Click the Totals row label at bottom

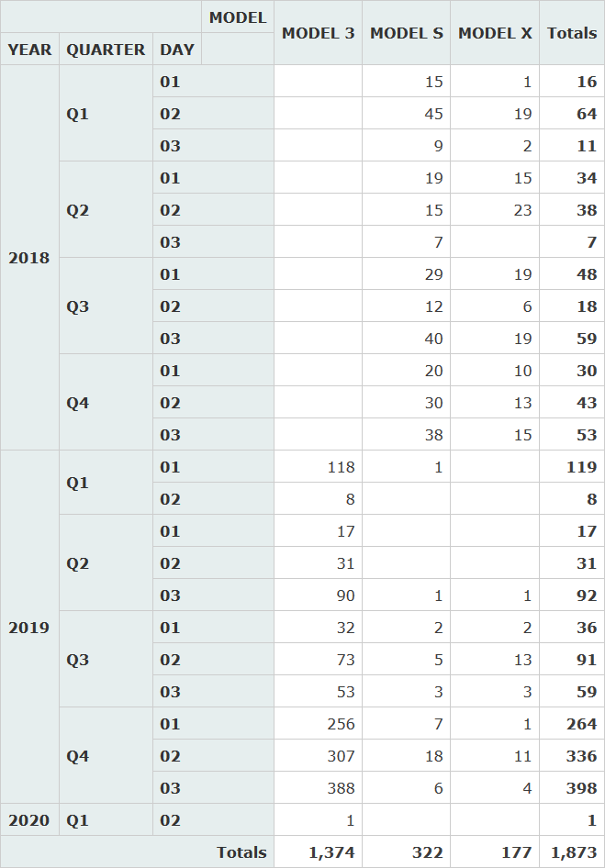(241, 852)
